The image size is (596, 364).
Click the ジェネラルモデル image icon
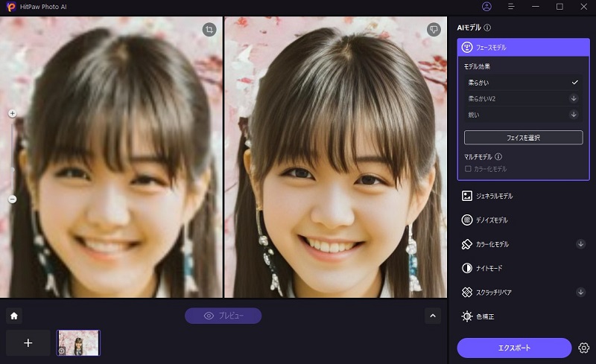(467, 196)
